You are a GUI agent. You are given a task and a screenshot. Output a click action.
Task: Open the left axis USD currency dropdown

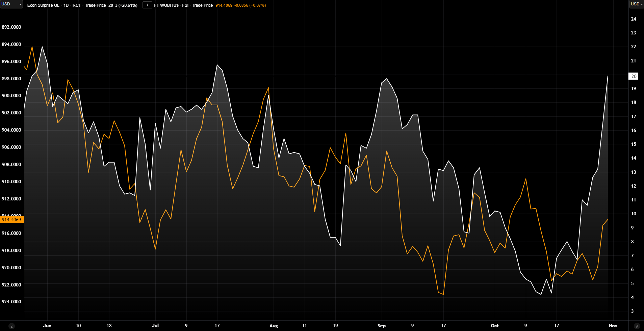(11, 4)
